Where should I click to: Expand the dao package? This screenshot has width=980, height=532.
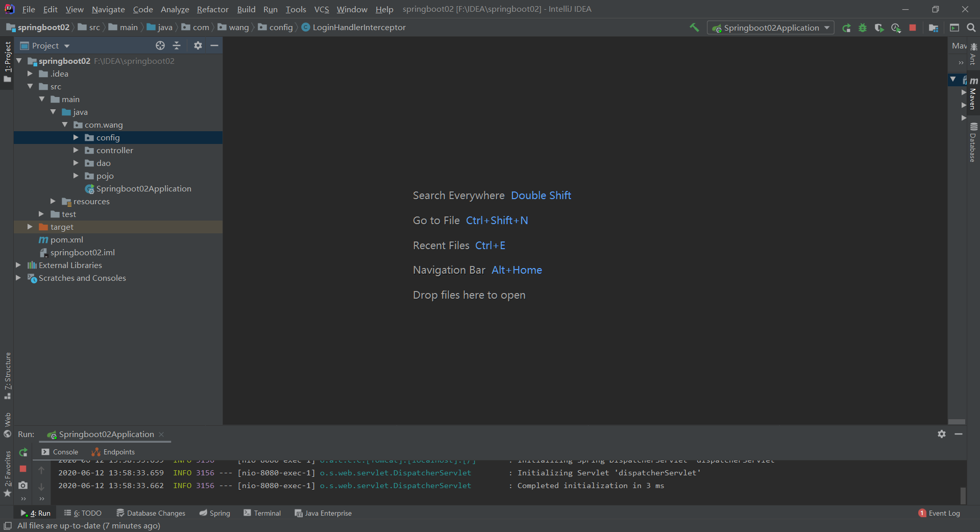(x=76, y=163)
